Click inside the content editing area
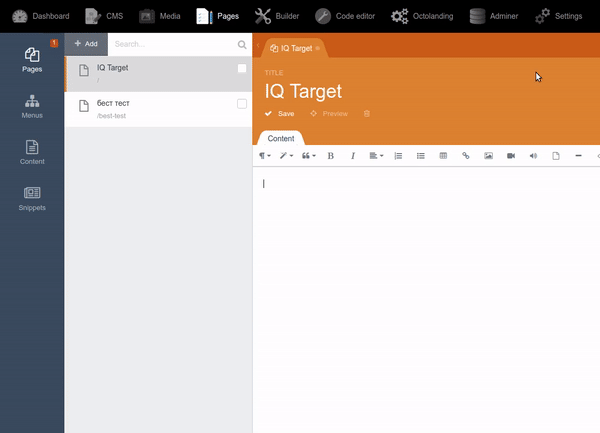 (x=426, y=300)
